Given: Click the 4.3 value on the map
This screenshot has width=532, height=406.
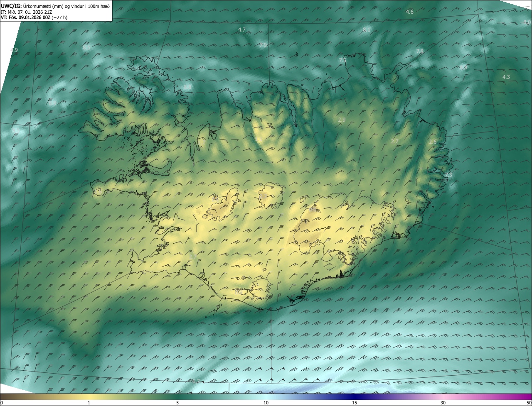Looking at the screenshot, I should tap(506, 77).
